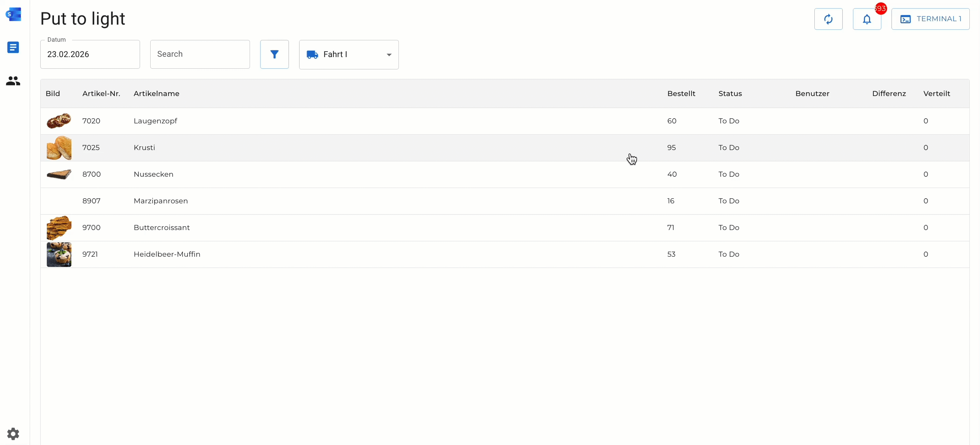Viewport: 980px width, 445px height.
Task: Select the Marzipanrosen row
Action: 160,201
